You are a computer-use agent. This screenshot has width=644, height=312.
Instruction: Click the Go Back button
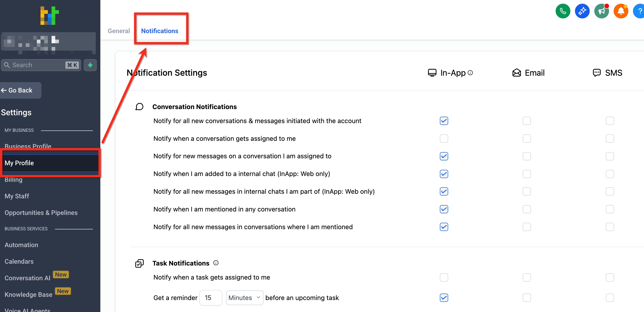20,90
